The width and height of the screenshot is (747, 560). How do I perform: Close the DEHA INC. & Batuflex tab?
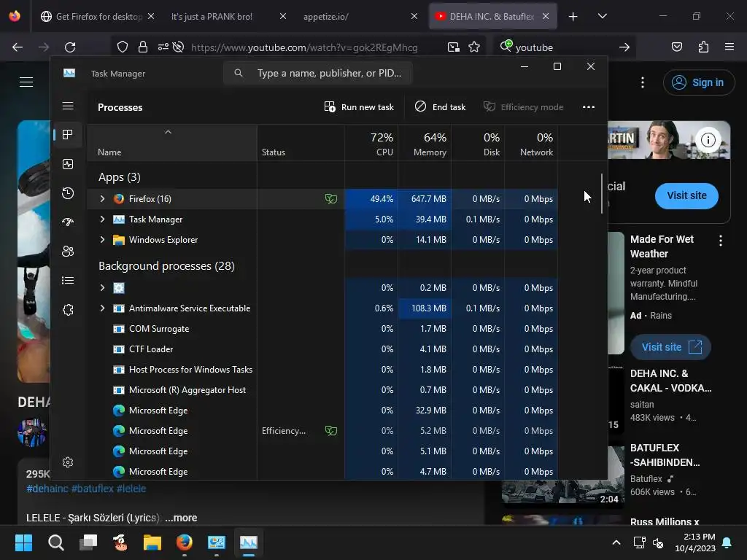tap(546, 16)
